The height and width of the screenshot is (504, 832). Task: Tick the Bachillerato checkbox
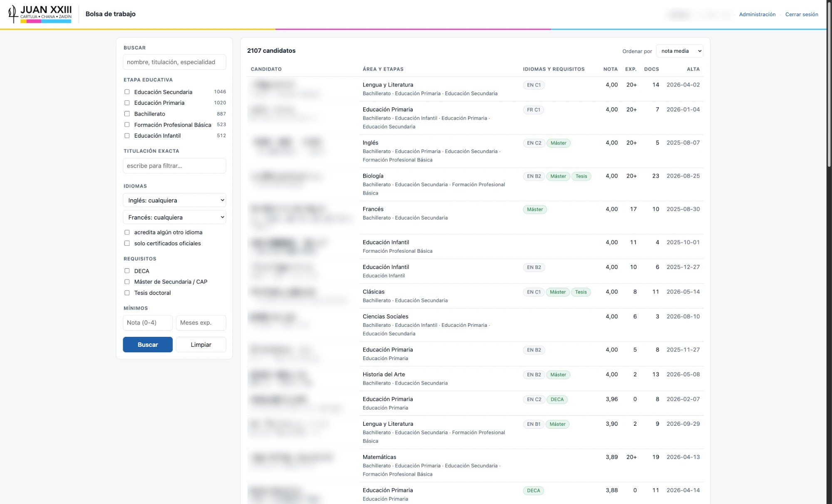pos(127,114)
